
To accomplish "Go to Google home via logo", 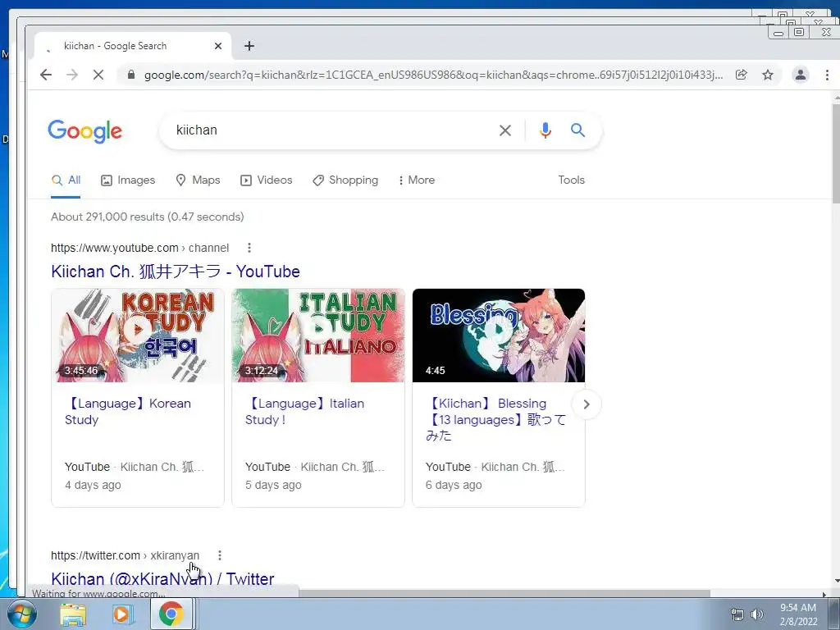I will pyautogui.click(x=85, y=130).
